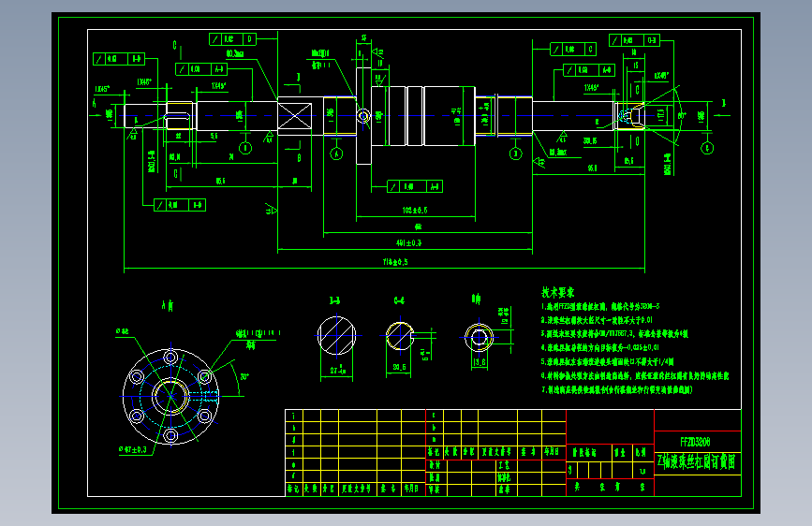The width and height of the screenshot is (812, 526).
Task: Click the 102±0.5 nut length dimension
Action: pos(415,211)
